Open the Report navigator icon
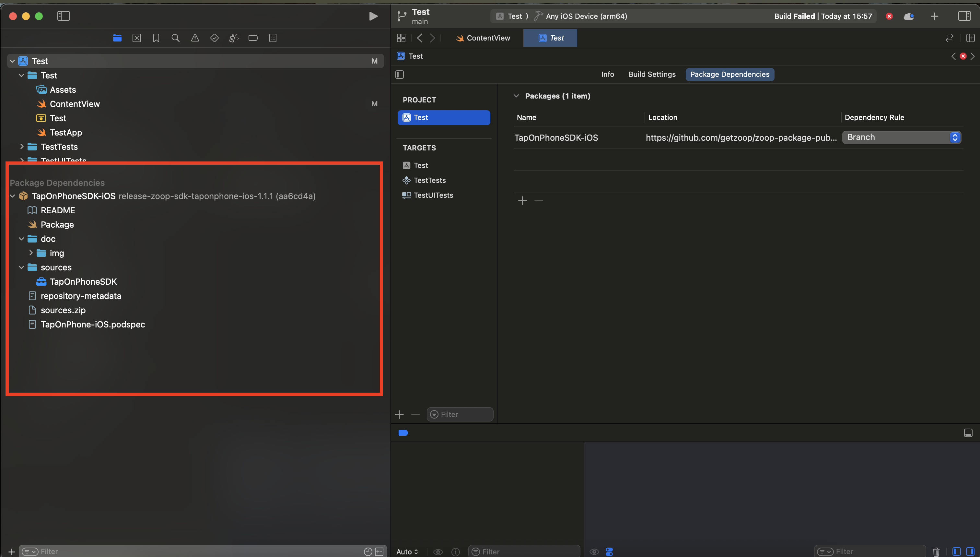980x557 pixels. click(273, 38)
